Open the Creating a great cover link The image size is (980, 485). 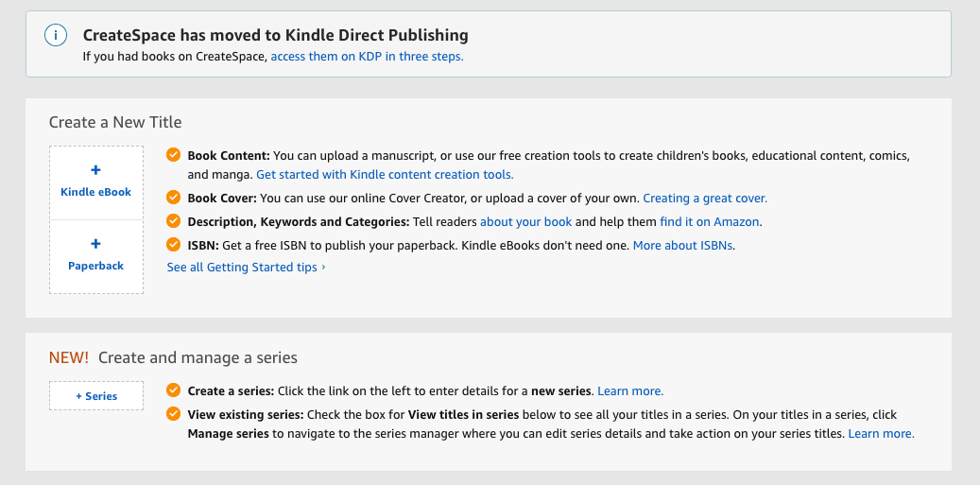[705, 199]
